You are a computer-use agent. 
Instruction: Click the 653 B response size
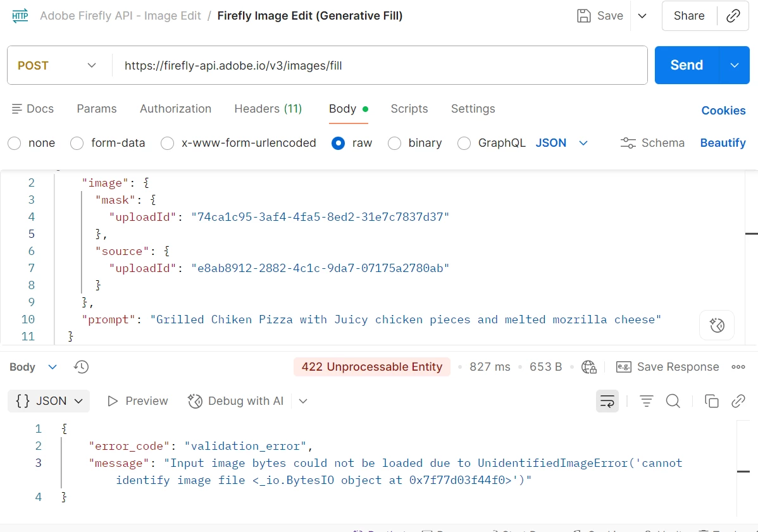(x=546, y=367)
